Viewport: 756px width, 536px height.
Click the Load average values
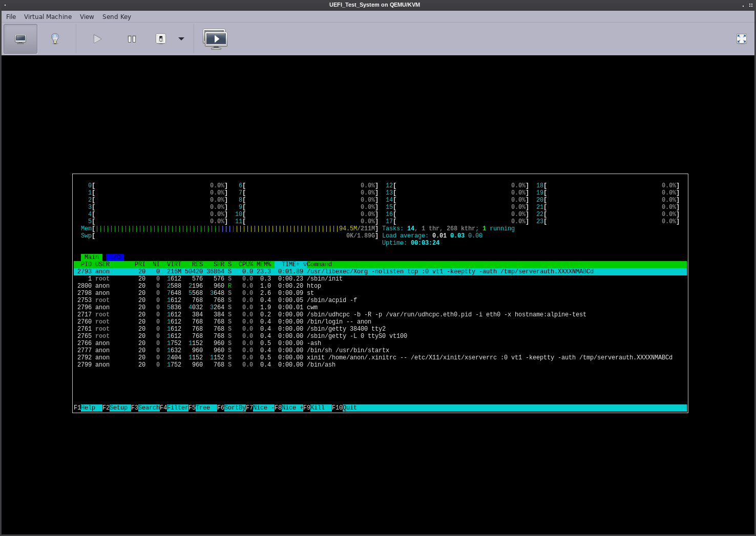[457, 236]
